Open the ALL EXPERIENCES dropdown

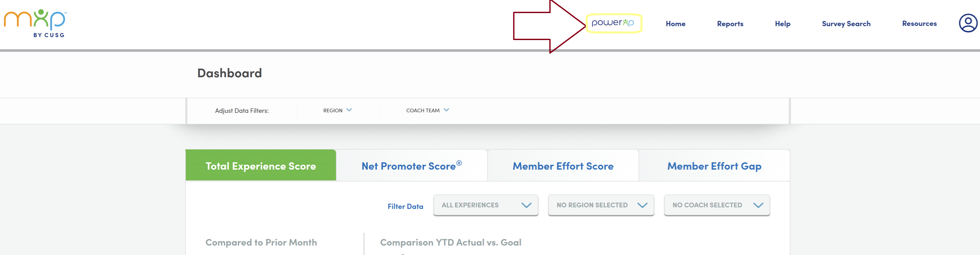point(486,205)
